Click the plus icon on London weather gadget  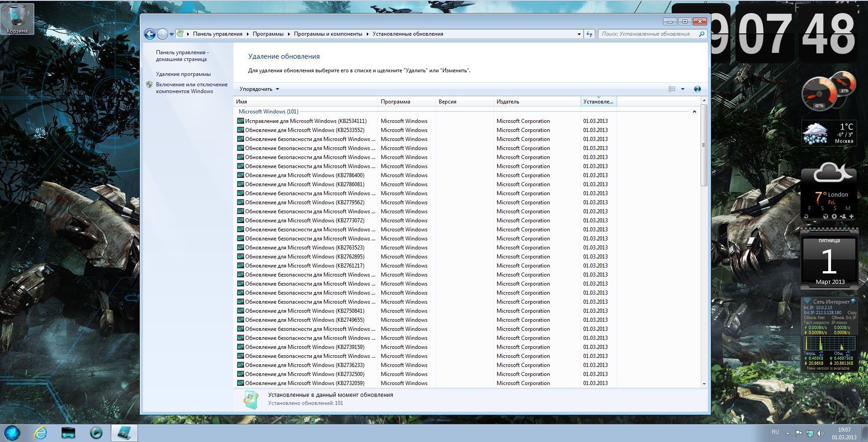pos(851,216)
